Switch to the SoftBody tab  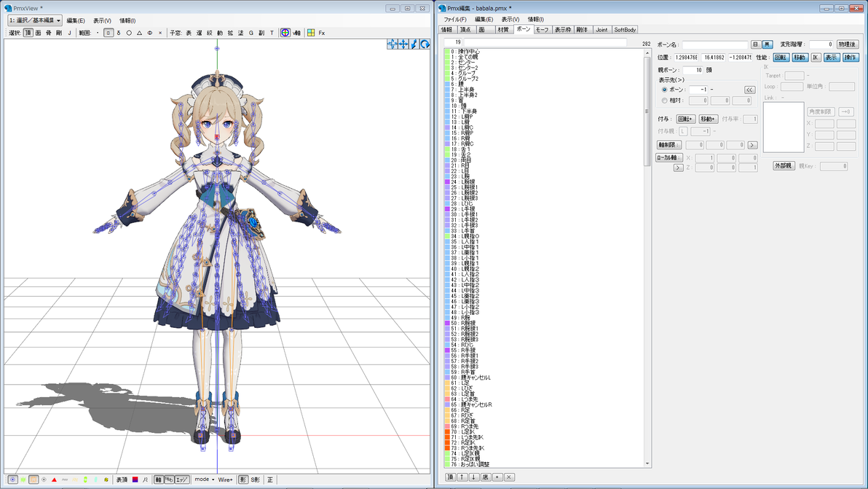[625, 30]
